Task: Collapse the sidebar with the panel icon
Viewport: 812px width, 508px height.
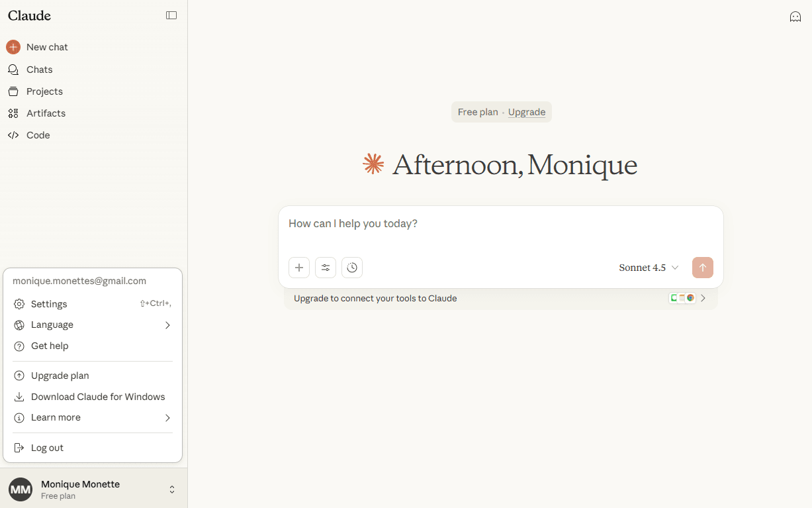Action: [171, 15]
